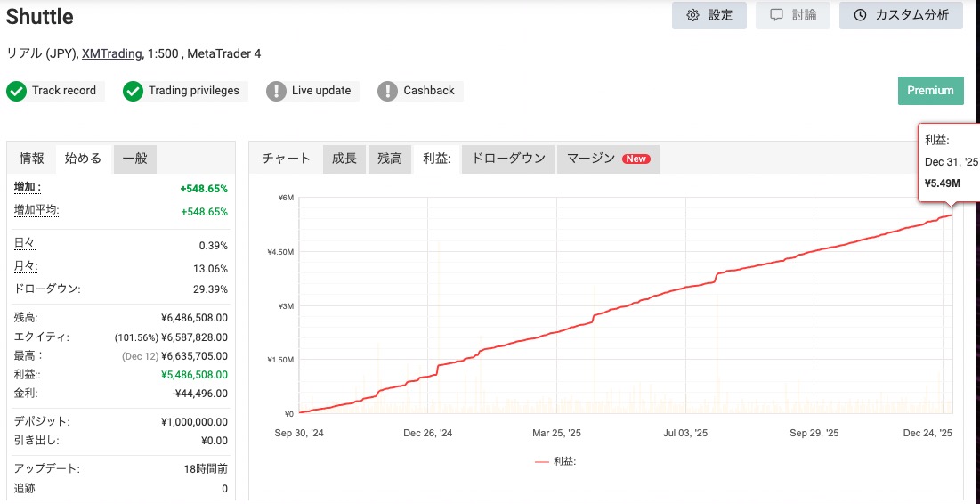Click the exclamation icon beside Live update
980x504 pixels.
point(276,91)
